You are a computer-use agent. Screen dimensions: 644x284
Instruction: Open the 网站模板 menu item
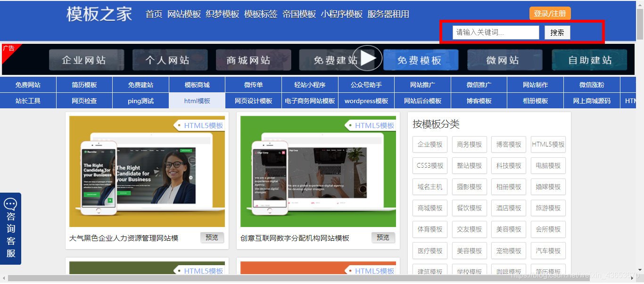(x=184, y=14)
